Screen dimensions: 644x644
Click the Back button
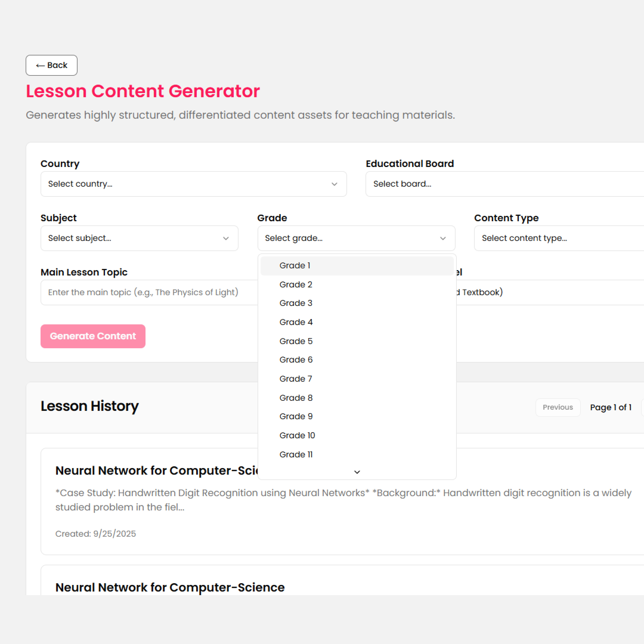pos(51,65)
